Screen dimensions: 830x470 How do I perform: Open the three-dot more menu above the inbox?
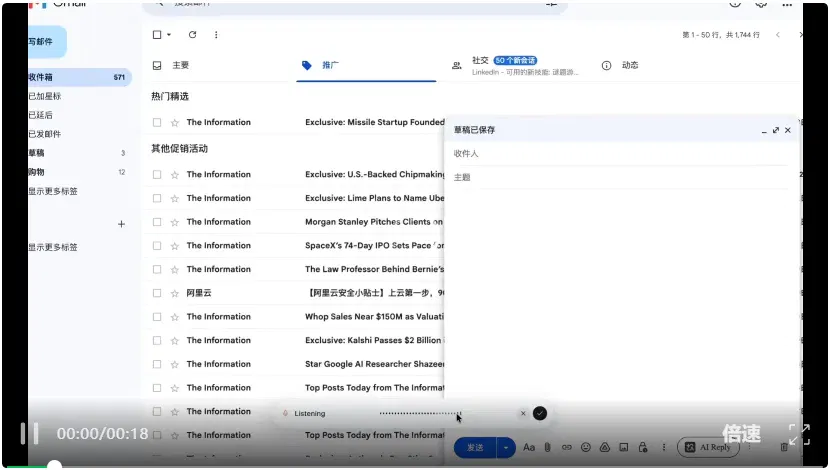tap(216, 34)
